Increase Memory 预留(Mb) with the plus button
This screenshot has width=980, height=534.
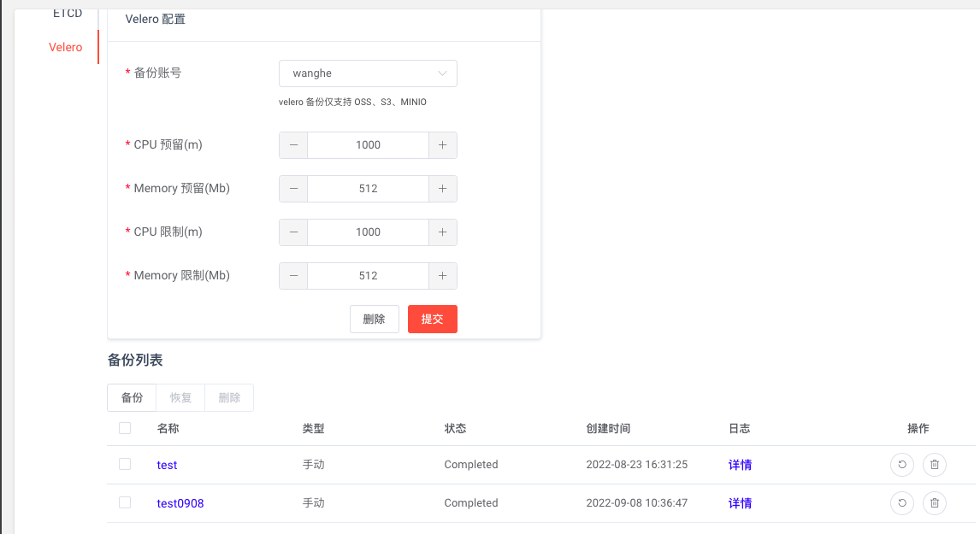click(x=442, y=189)
